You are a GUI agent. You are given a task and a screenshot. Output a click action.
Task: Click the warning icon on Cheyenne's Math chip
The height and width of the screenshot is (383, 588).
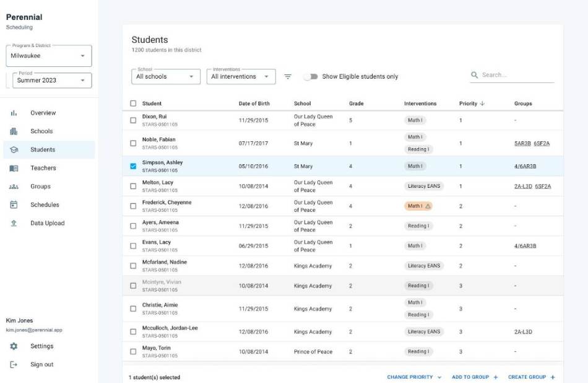428,206
